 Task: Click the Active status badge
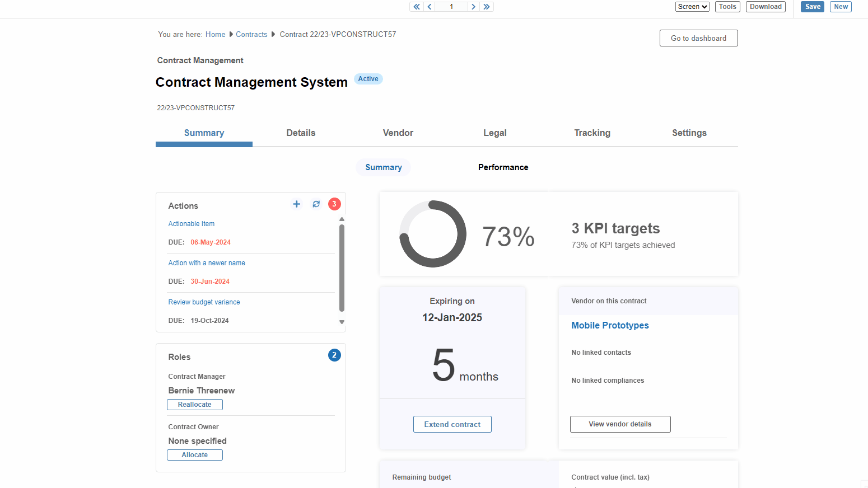click(368, 79)
